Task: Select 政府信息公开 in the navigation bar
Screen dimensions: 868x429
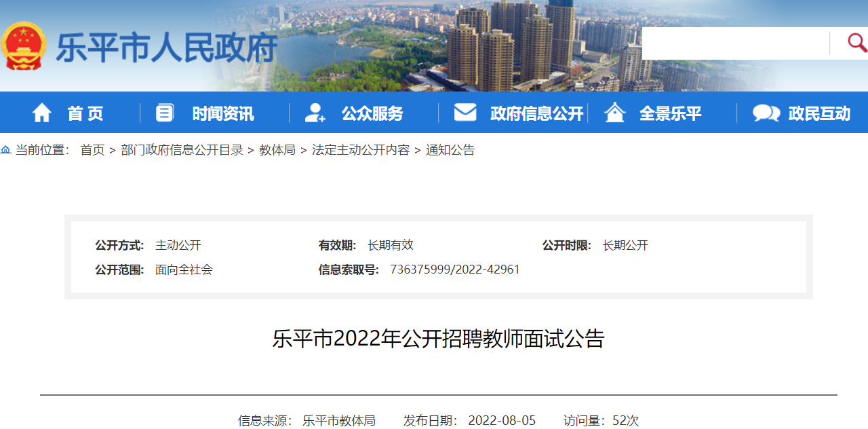Action: click(x=536, y=113)
